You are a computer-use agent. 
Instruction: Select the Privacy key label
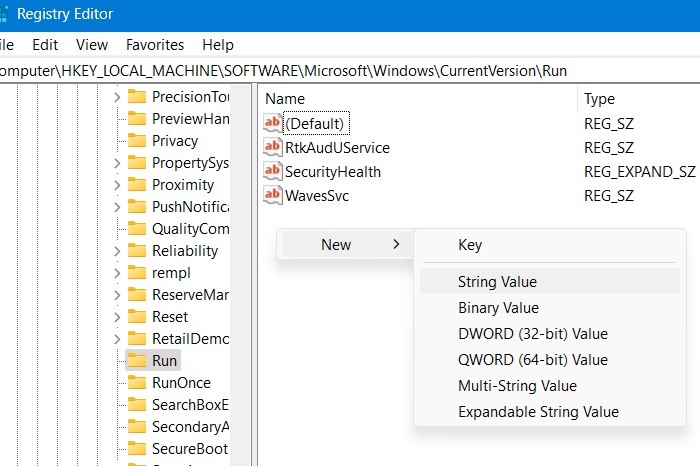pyautogui.click(x=175, y=141)
